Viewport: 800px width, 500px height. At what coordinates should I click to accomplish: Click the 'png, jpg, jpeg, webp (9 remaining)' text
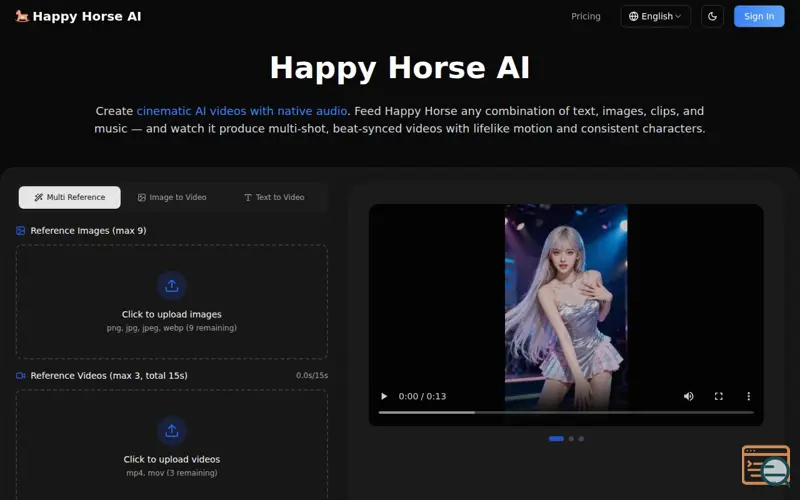pos(171,328)
